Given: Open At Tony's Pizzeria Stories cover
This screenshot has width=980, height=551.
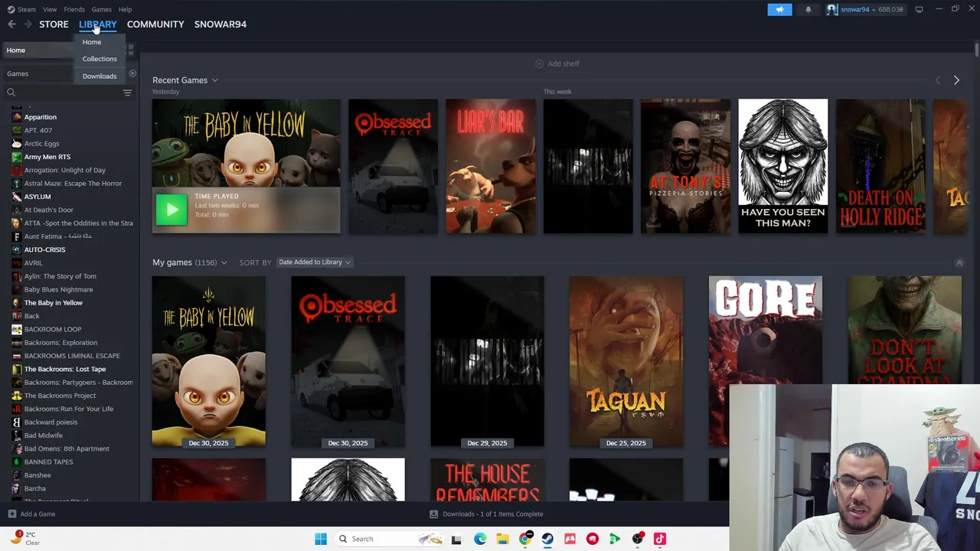Looking at the screenshot, I should tap(685, 166).
